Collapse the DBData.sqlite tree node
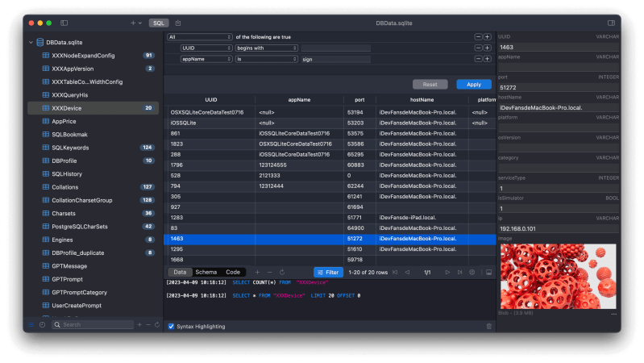The height and width of the screenshot is (363, 644). pos(31,42)
